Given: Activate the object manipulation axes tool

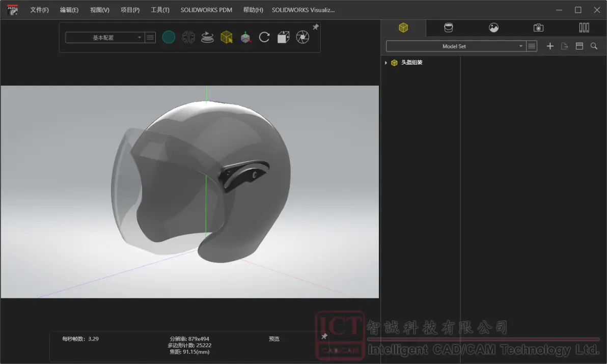Looking at the screenshot, I should pyautogui.click(x=245, y=38).
